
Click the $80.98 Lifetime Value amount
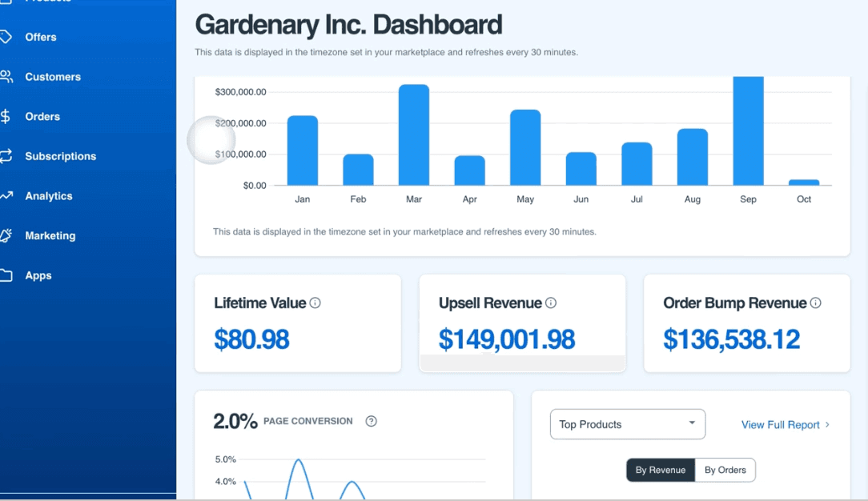252,339
